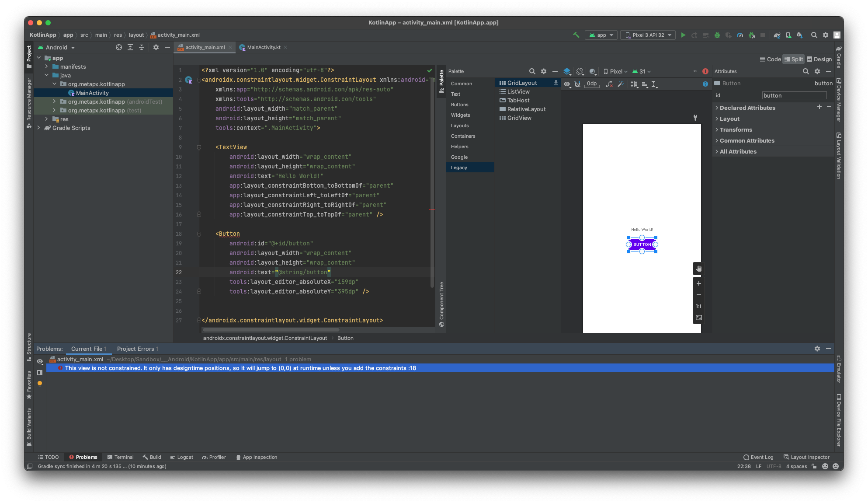Expand the res folder in project tree
Screen dimensions: 868x503
click(46, 119)
